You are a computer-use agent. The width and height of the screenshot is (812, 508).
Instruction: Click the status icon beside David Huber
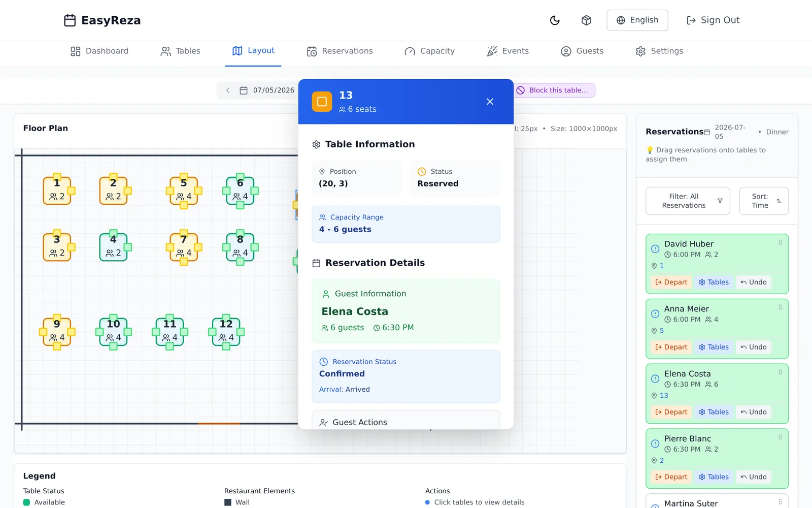(x=655, y=249)
